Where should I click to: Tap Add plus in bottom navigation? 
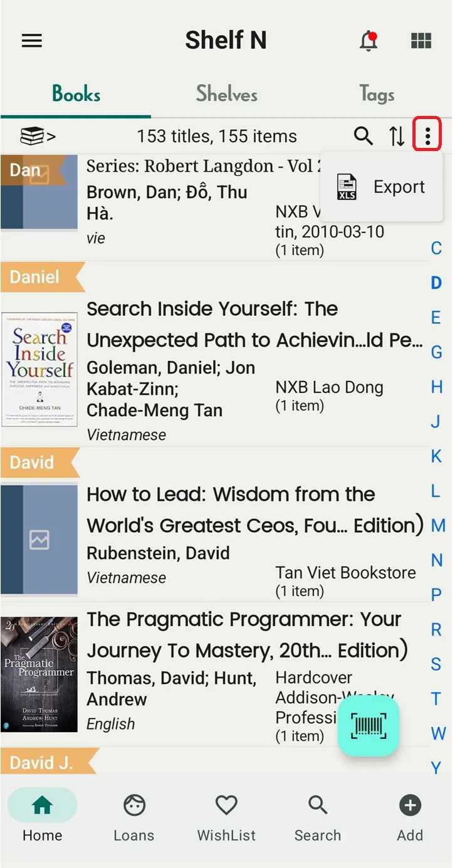[410, 818]
